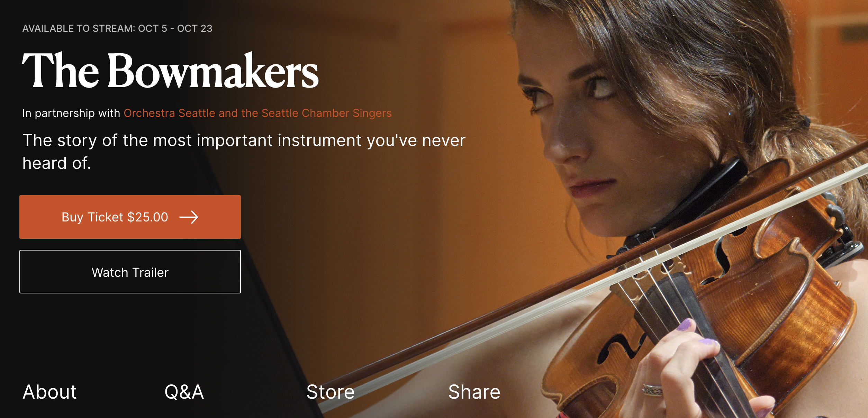The image size is (868, 418).
Task: Click The Bowmakers title heading
Action: tap(170, 70)
